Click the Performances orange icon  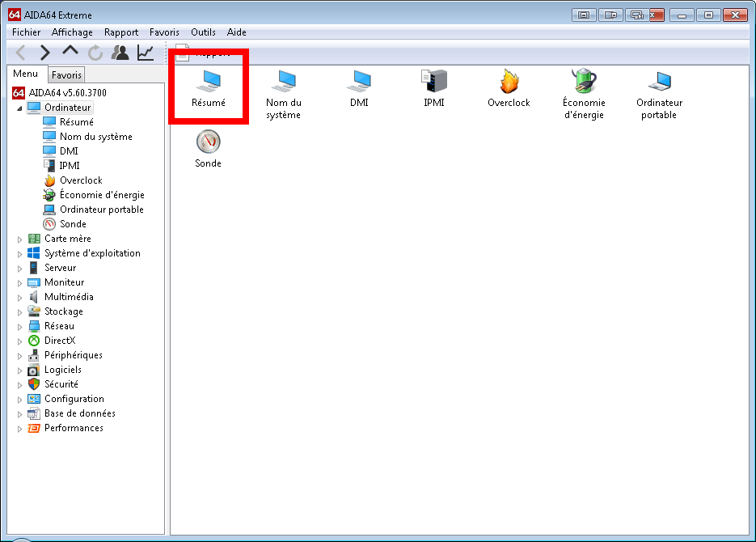[34, 428]
